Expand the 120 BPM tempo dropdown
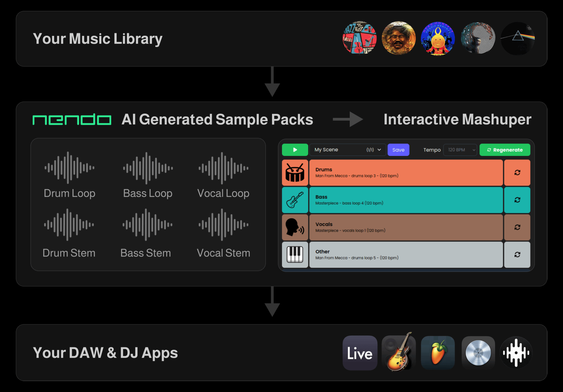Viewport: 563px width, 392px height. point(460,150)
